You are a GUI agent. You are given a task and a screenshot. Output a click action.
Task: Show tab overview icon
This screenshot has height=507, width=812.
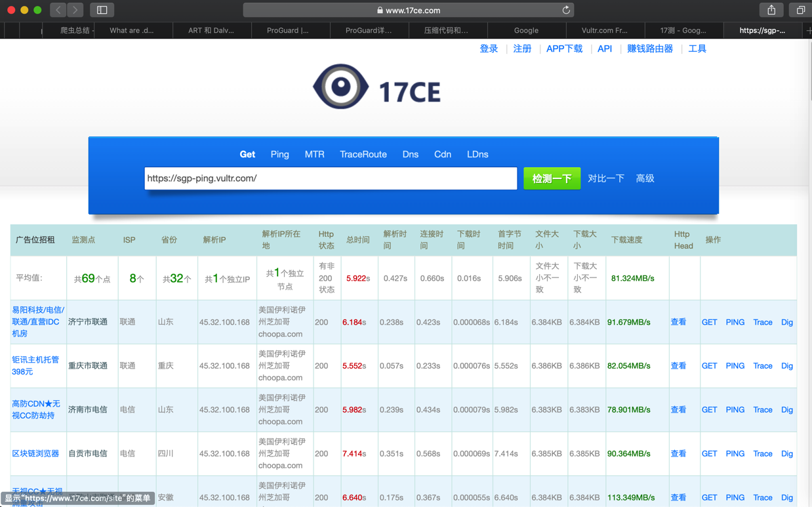pos(800,10)
